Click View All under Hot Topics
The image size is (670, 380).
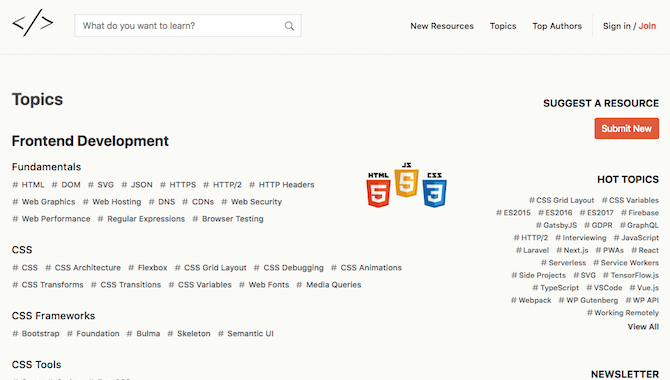[x=643, y=327]
